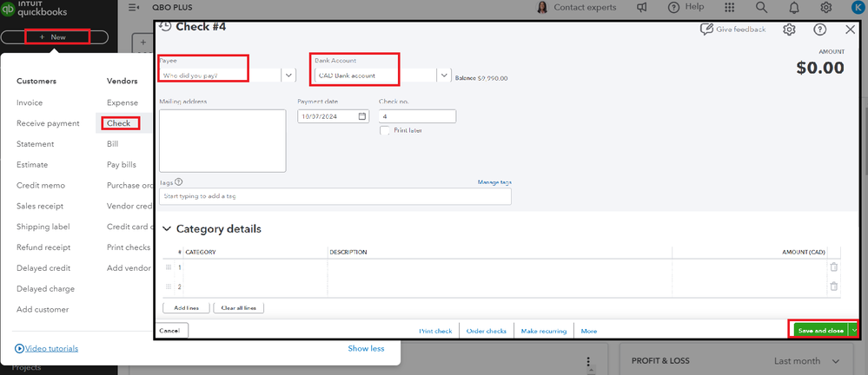Click the CAD Bank account field
Viewport: 868px width, 375px height.
[x=374, y=76]
